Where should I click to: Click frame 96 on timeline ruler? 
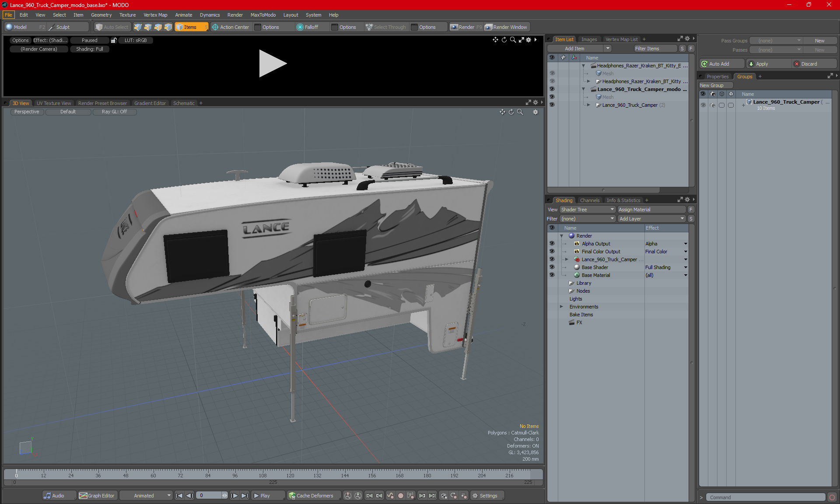point(235,476)
